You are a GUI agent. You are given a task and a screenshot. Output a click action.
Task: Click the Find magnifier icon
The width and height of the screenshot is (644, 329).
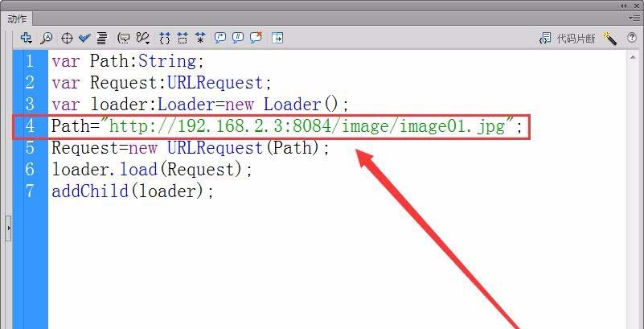click(46, 38)
